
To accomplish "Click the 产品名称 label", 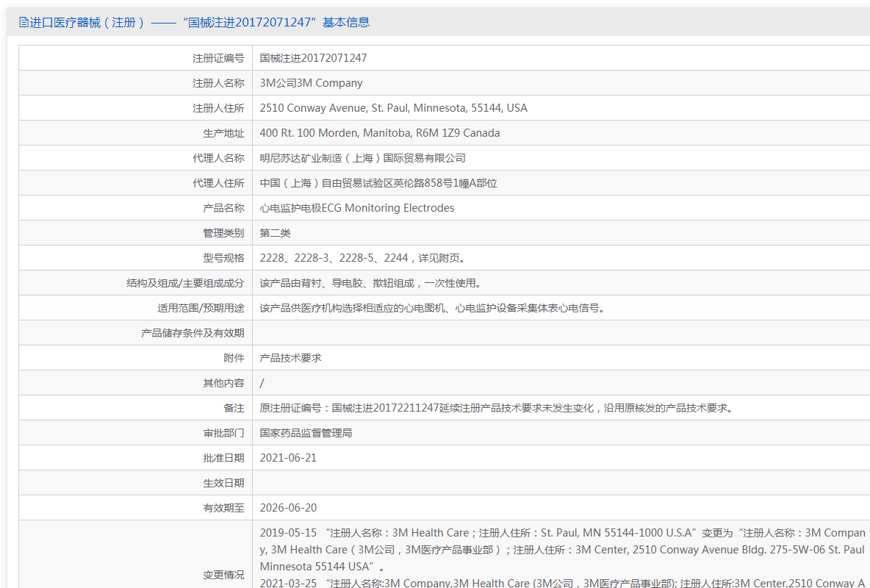I will [223, 208].
